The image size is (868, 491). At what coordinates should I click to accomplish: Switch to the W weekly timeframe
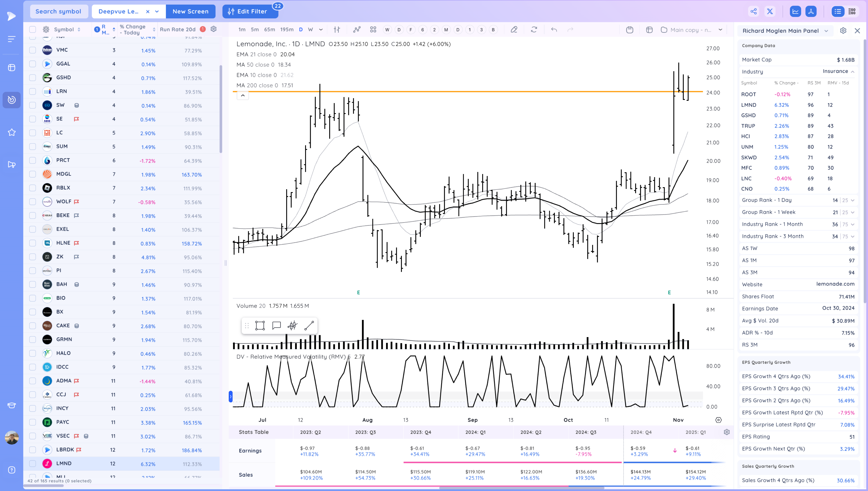pyautogui.click(x=311, y=30)
